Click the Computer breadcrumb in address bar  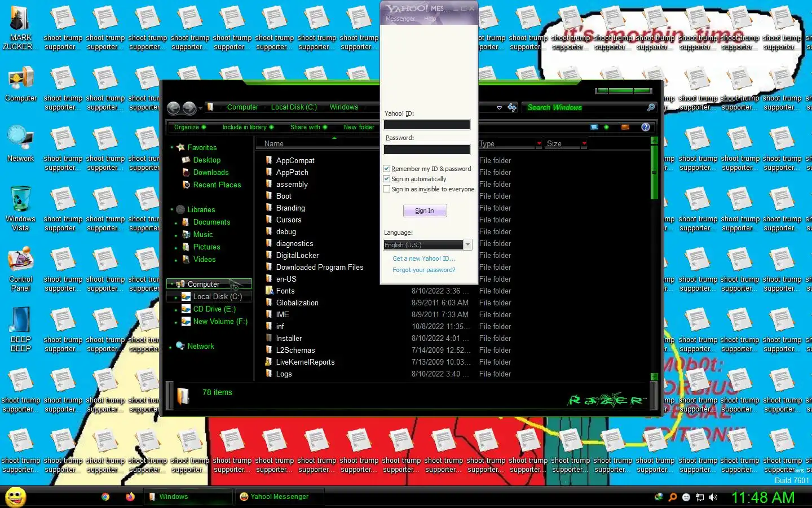(x=242, y=107)
